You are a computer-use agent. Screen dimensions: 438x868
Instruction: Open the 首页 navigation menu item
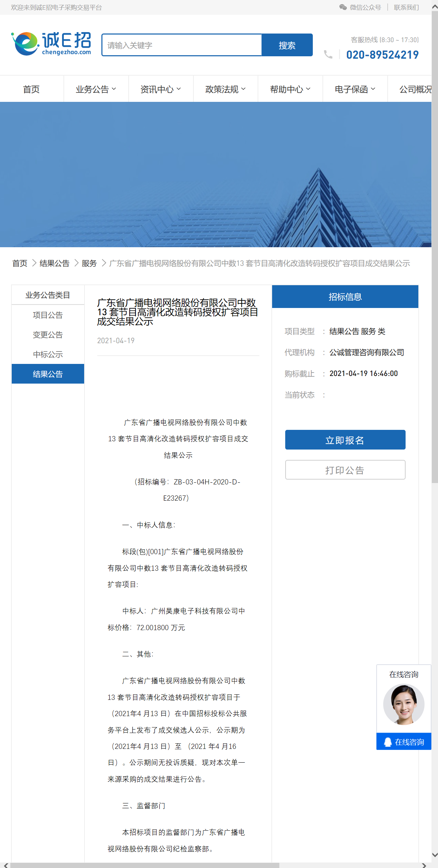pyautogui.click(x=31, y=89)
